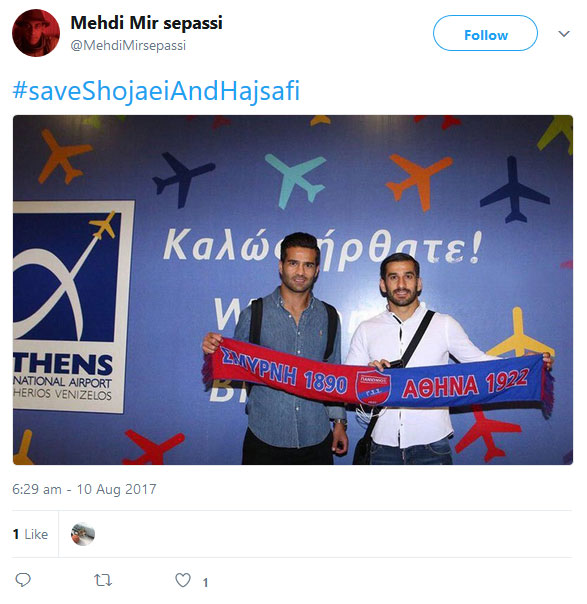Click the Athens airport logo in photo

74,306
